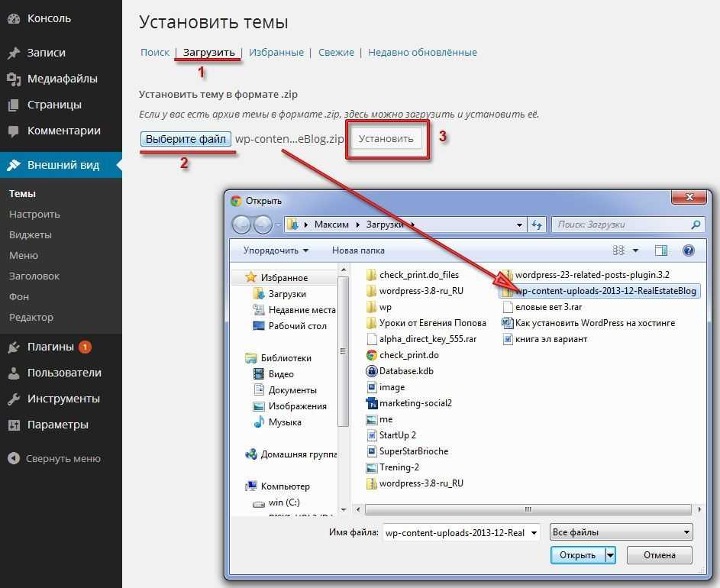Toggle the preview pane icon in dialog
Image resolution: width=720 pixels, height=588 pixels.
coord(661,250)
